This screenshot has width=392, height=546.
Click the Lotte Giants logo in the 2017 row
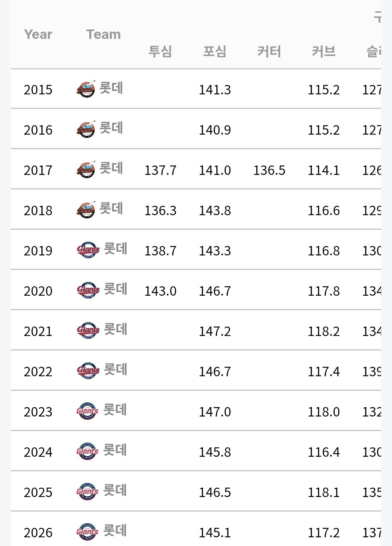pyautogui.click(x=86, y=169)
